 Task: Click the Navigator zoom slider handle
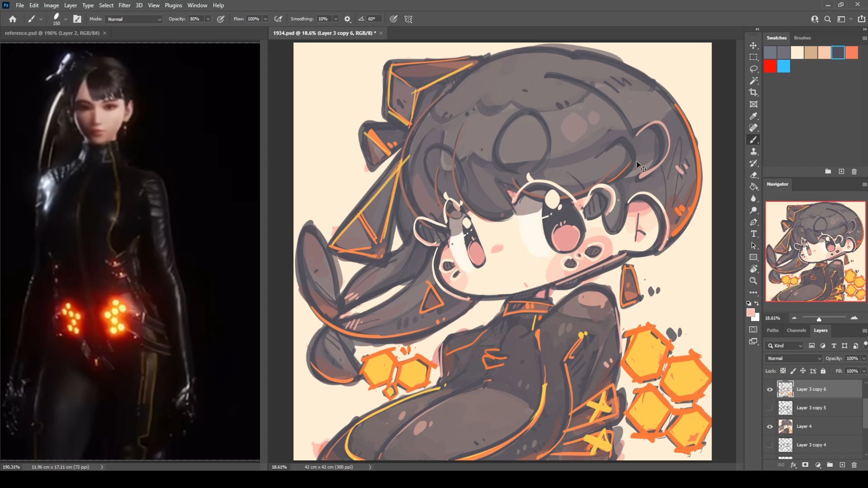pos(819,319)
